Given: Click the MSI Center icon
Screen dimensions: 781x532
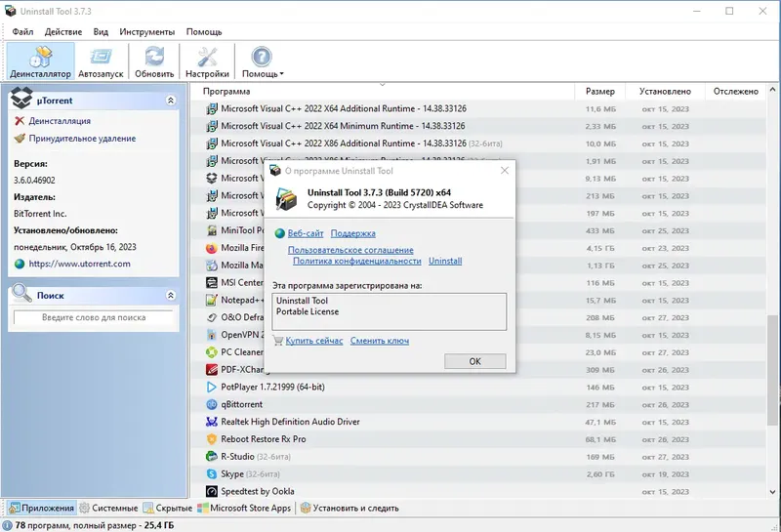Looking at the screenshot, I should 212,283.
